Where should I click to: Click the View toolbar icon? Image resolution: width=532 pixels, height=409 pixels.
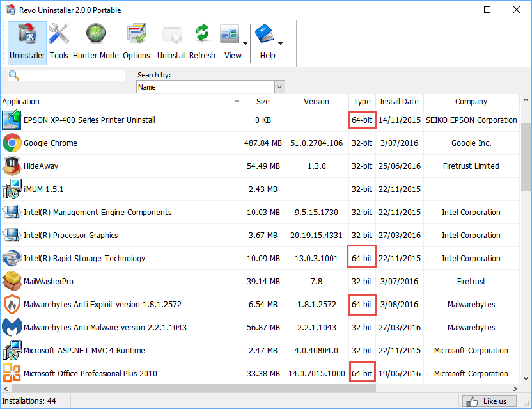pos(230,33)
